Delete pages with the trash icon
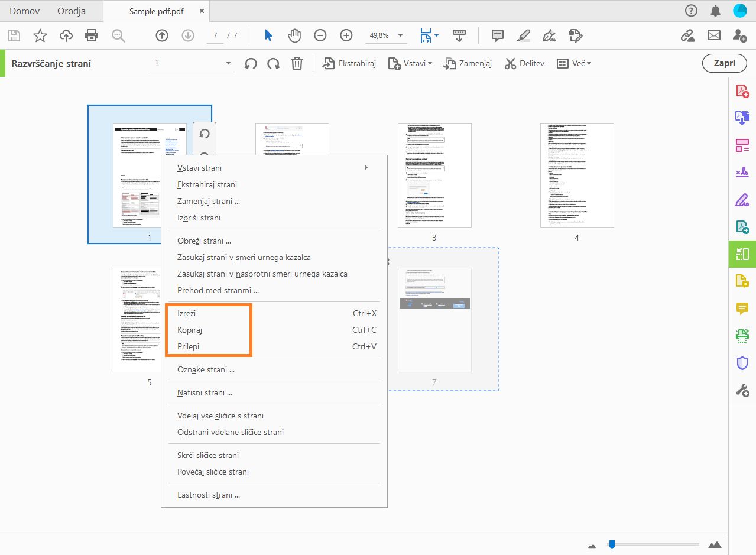The height and width of the screenshot is (555, 756). click(x=297, y=63)
